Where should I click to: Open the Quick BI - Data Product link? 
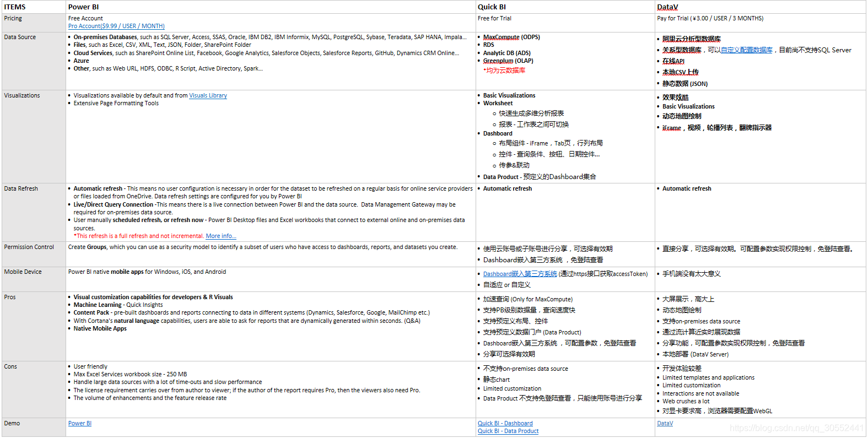coord(508,431)
